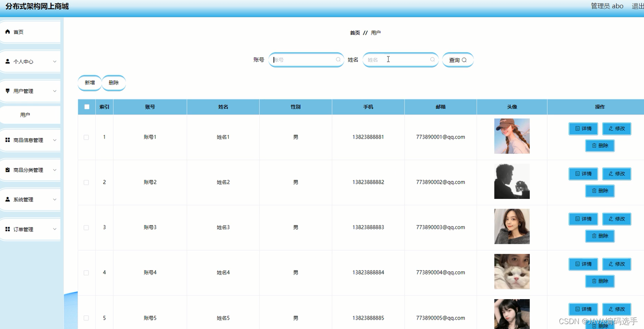Click 修改 for 账号2

tap(617, 174)
